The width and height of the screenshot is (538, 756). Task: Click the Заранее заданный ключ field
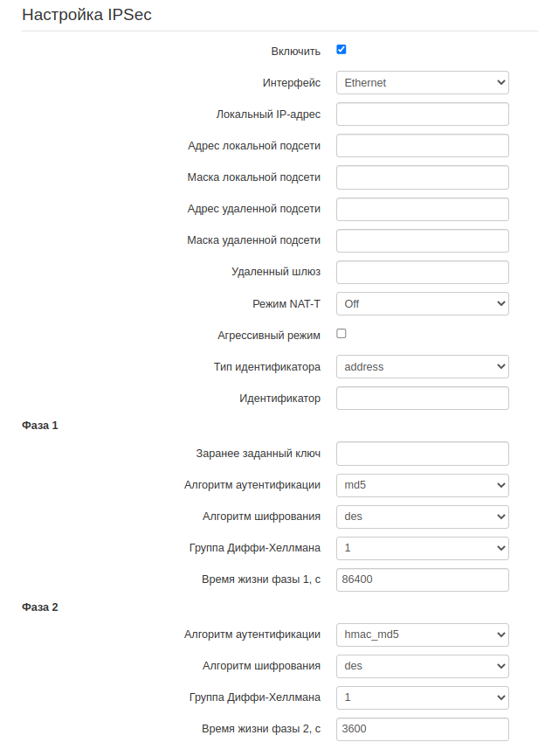[422, 454]
